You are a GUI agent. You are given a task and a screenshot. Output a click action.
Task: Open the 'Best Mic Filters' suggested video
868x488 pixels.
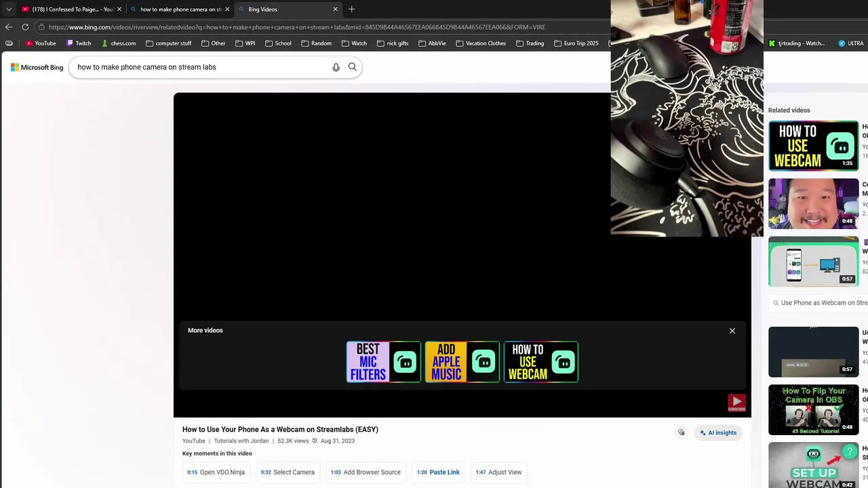point(384,362)
